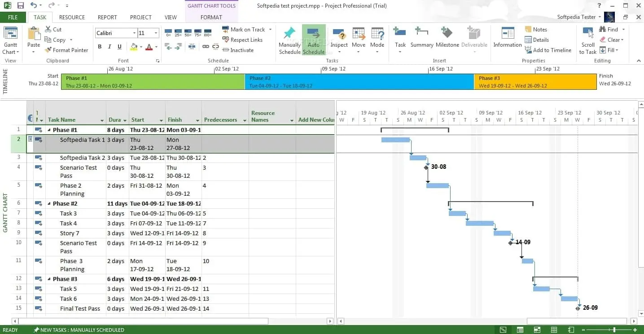Insert a Summary task

(x=421, y=38)
